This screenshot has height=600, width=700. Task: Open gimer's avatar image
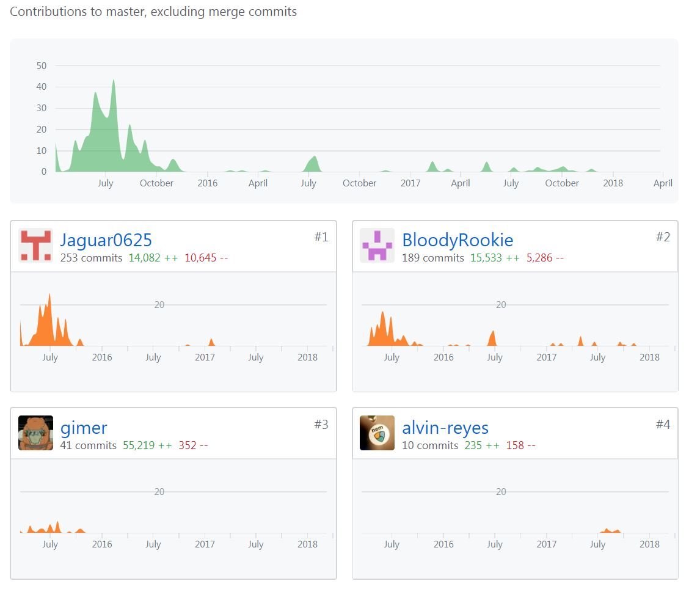(35, 433)
